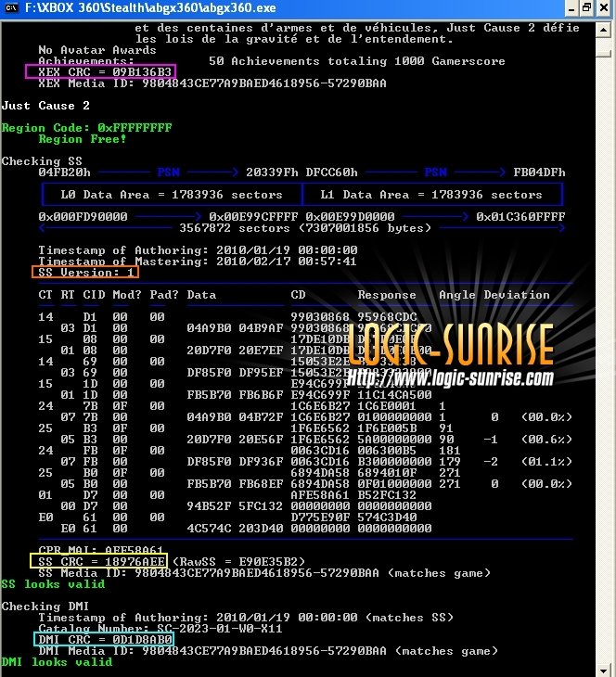Click the 'SS looks valid' message

click(x=54, y=584)
